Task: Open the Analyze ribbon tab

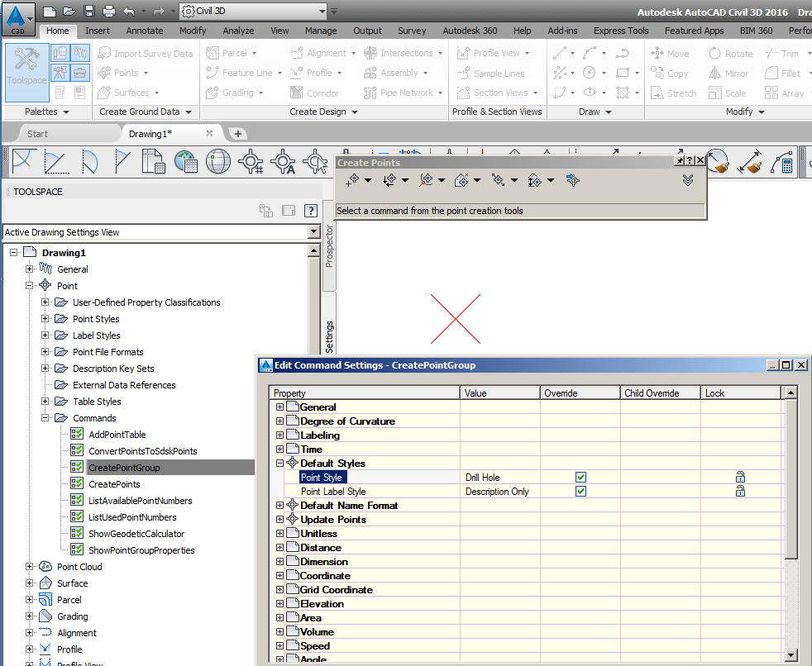Action: coord(238,31)
